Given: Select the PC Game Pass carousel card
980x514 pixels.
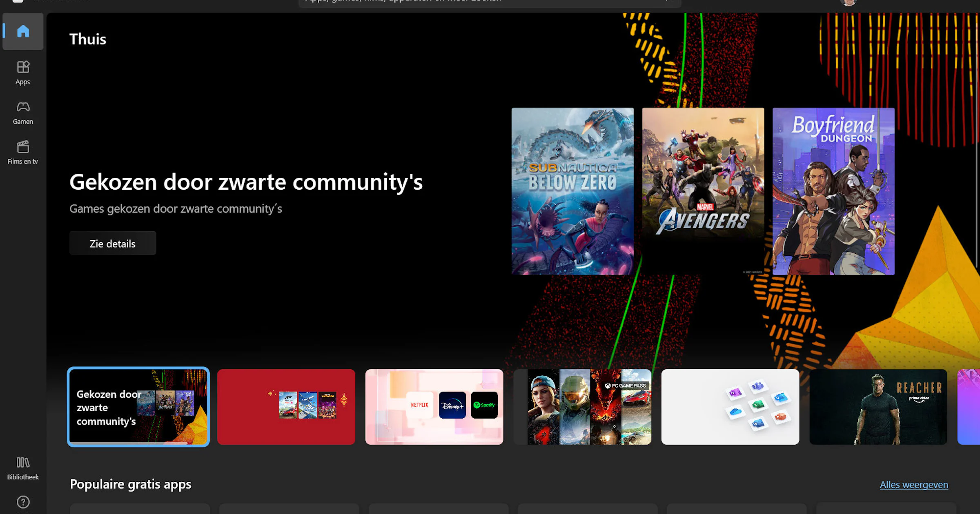Looking at the screenshot, I should click(x=582, y=407).
